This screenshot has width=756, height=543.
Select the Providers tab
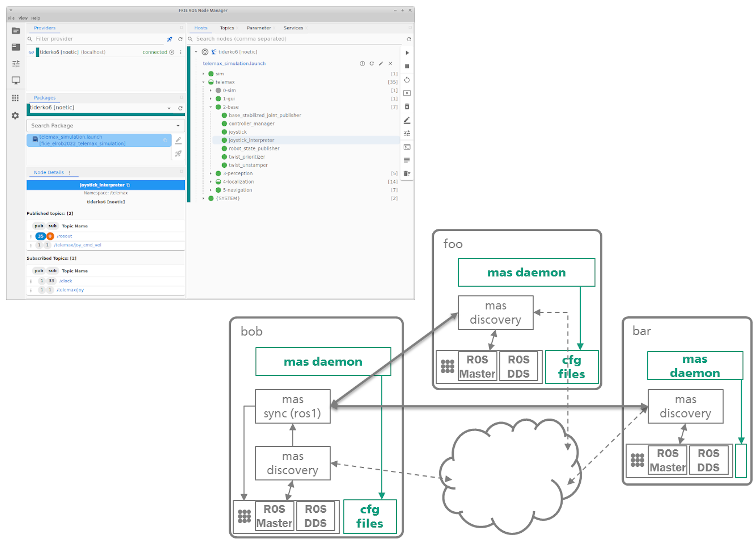(45, 28)
